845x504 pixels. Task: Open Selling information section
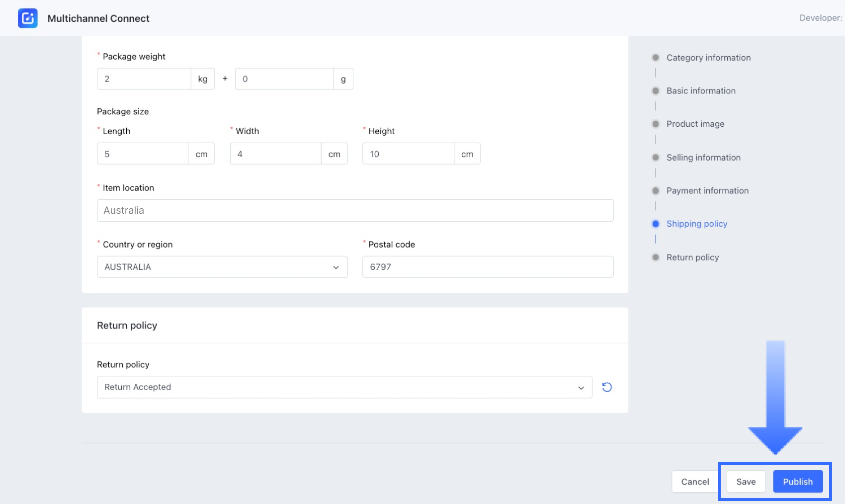[x=703, y=158]
